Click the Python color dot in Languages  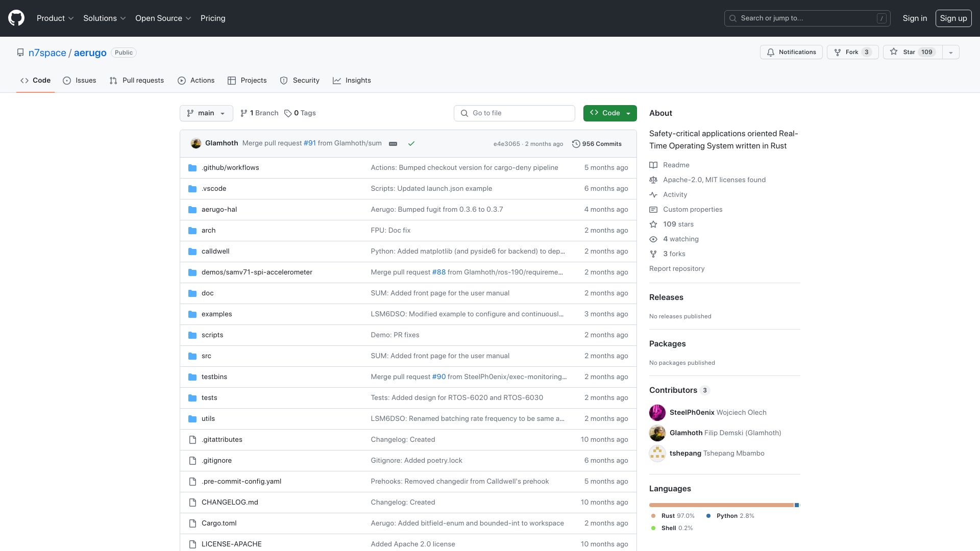[x=708, y=516]
